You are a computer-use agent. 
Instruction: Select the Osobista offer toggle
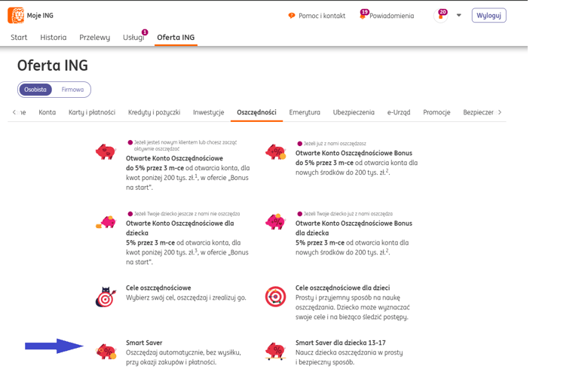[x=35, y=90]
